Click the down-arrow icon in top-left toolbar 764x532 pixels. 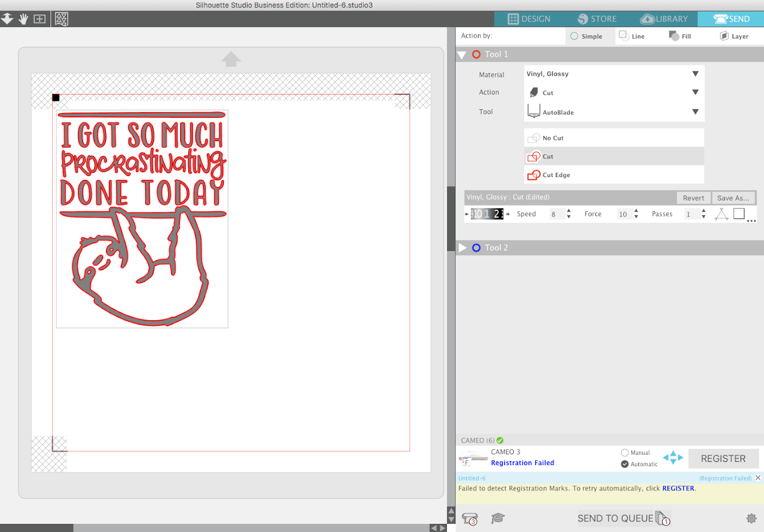pos(7,19)
